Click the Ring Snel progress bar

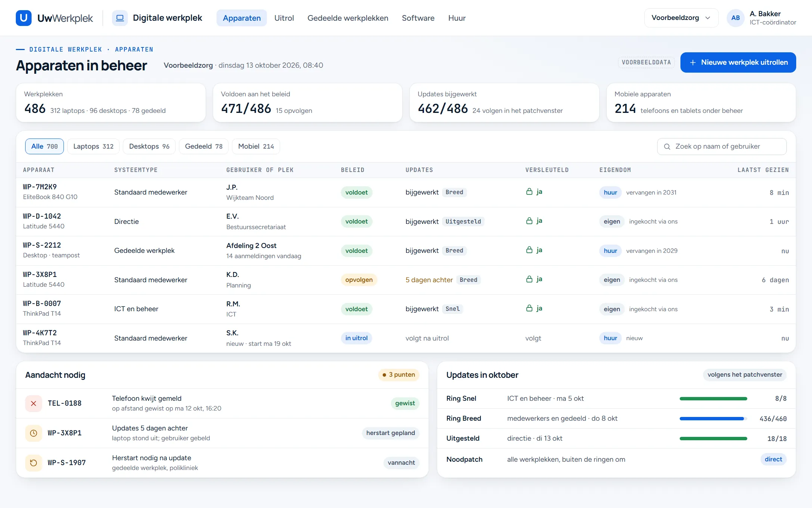[713, 398]
